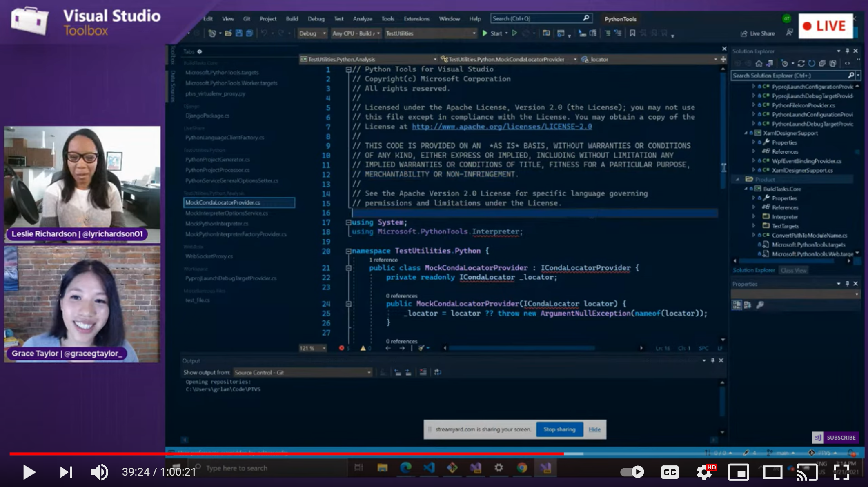Open the Git menu
The width and height of the screenshot is (868, 487).
click(x=247, y=19)
